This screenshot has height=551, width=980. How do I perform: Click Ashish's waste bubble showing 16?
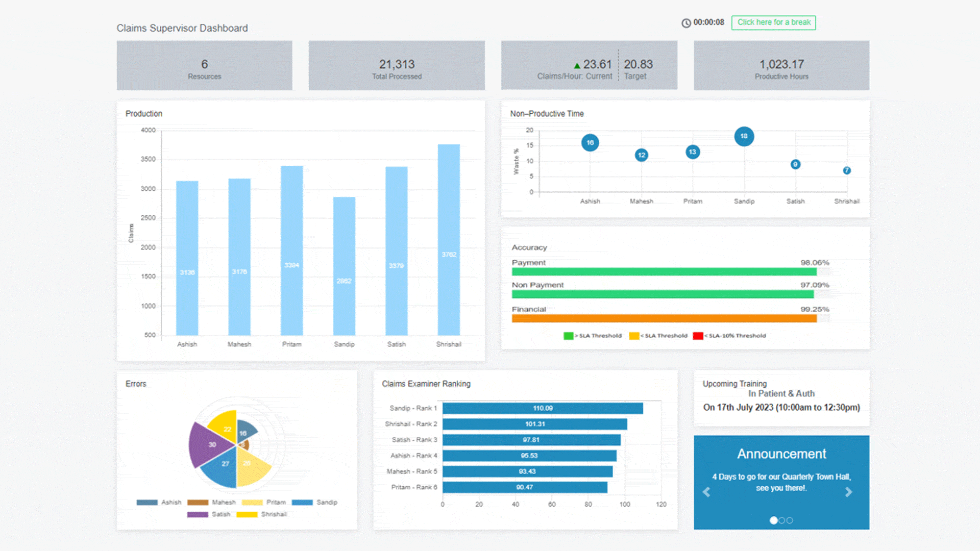[x=590, y=142]
